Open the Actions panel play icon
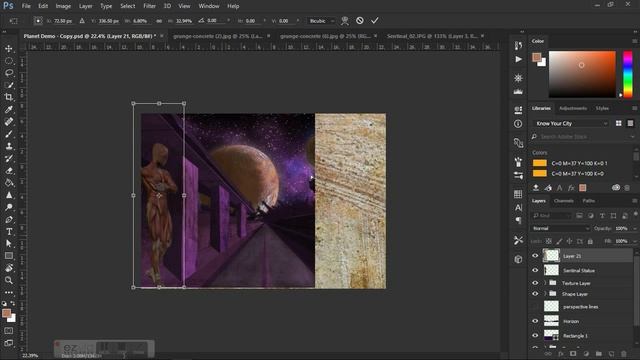 click(518, 60)
